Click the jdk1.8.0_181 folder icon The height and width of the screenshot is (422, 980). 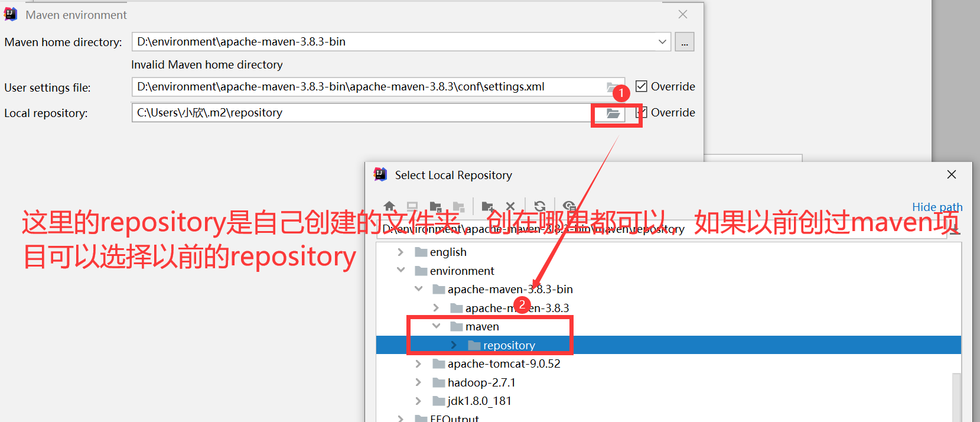coord(439,401)
